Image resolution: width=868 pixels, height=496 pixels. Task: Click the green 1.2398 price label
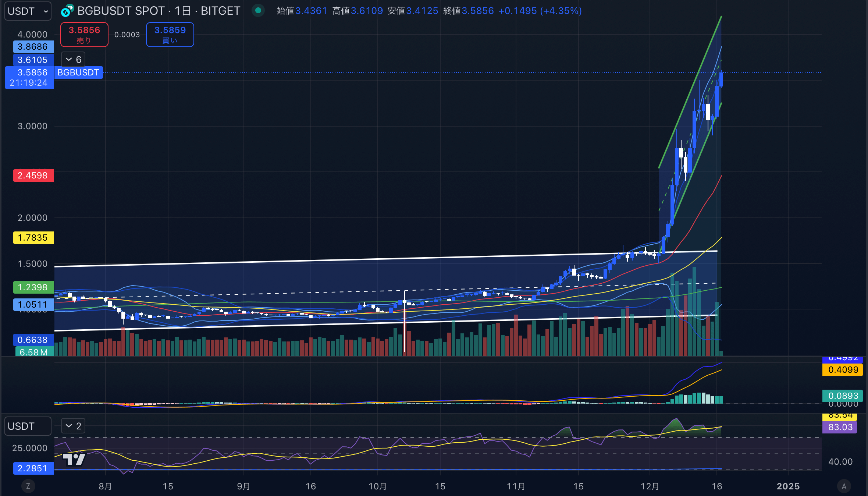coord(33,287)
